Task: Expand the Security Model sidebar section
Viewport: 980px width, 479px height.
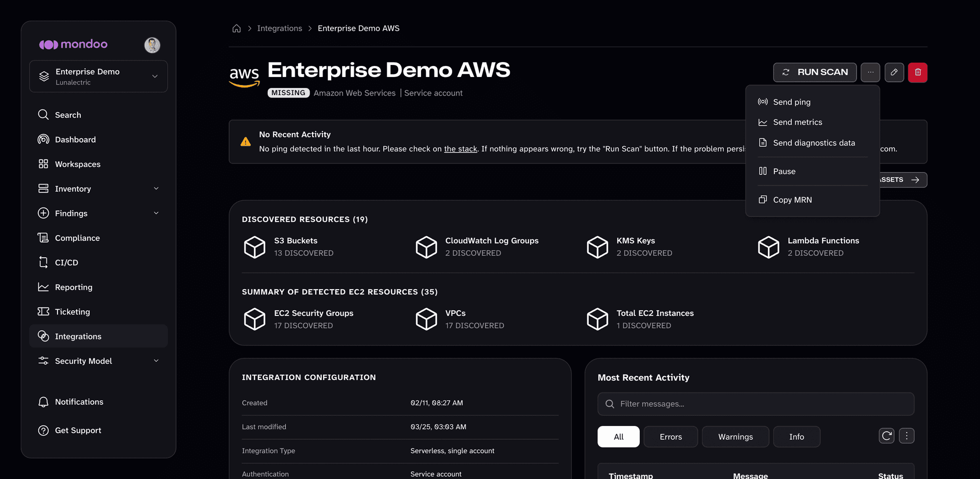Action: pyautogui.click(x=99, y=361)
